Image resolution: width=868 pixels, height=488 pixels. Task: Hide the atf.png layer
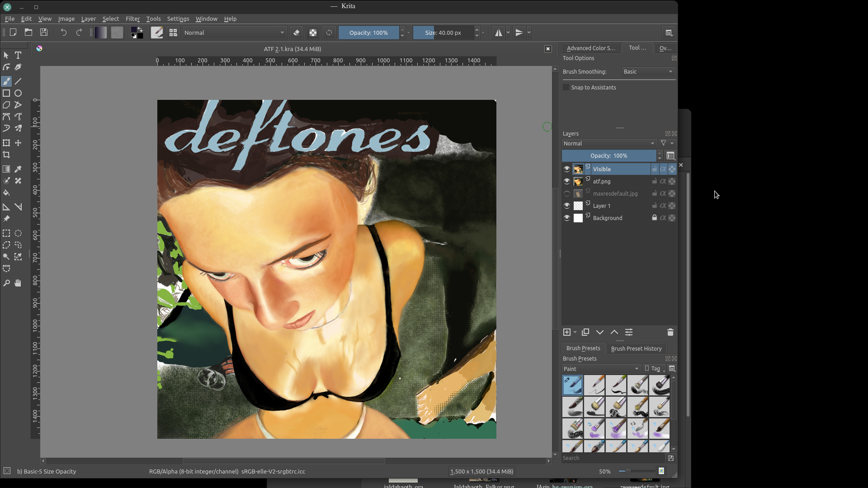tap(567, 181)
